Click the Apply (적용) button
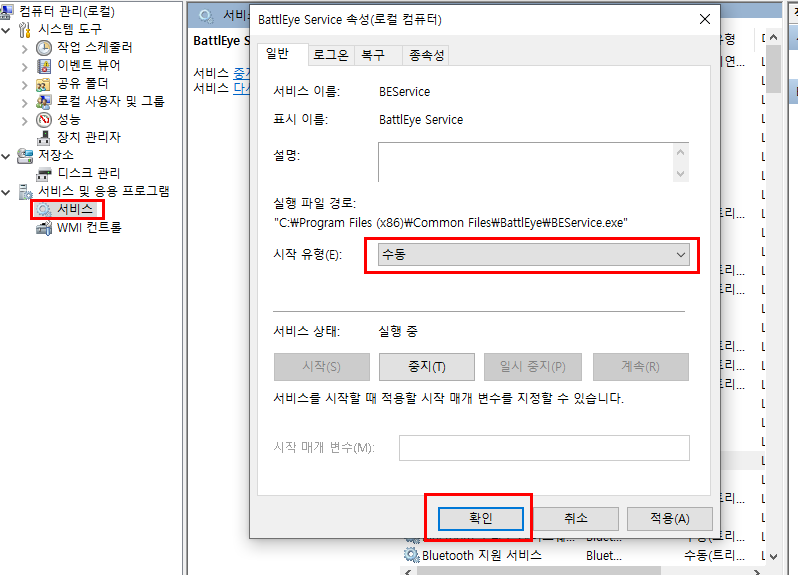 pos(669,518)
